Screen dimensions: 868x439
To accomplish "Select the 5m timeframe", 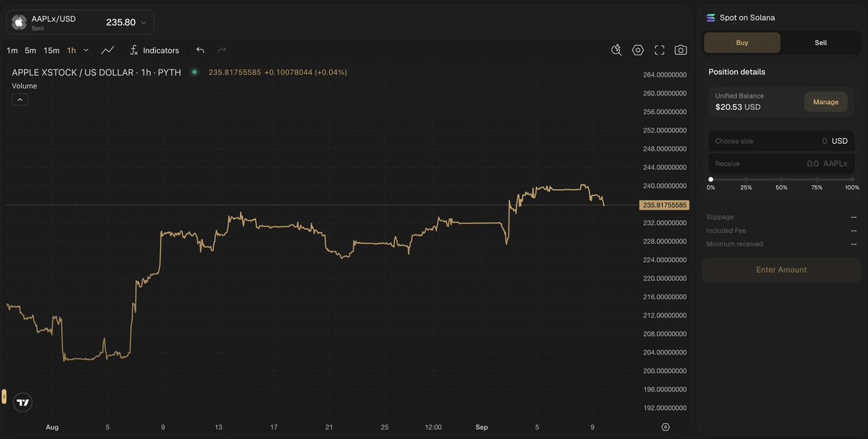I will 30,51.
